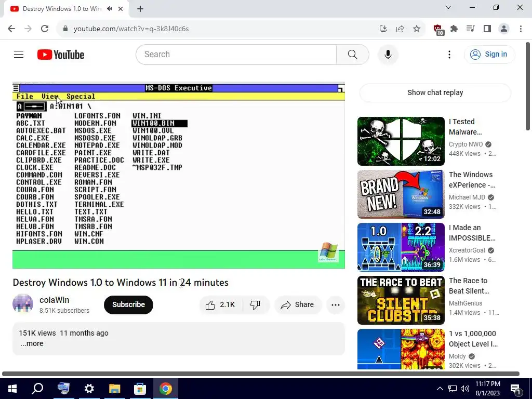532x399 pixels.
Task: Share this page via the address bar icon
Action: (400, 29)
